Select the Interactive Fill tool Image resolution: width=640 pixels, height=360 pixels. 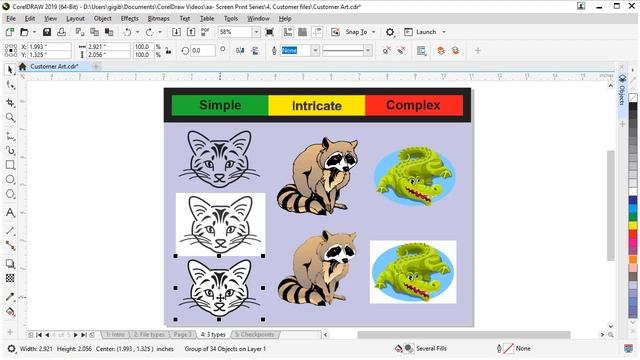(x=10, y=312)
